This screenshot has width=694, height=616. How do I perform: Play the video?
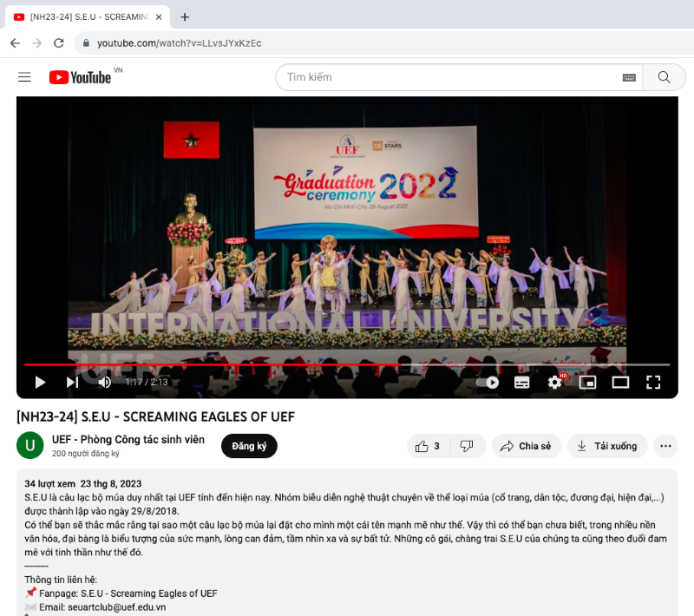[x=40, y=382]
